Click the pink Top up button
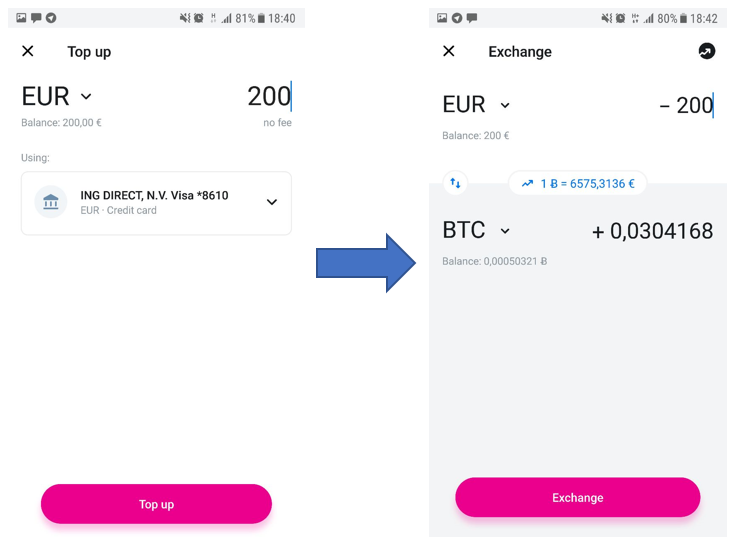This screenshot has height=545, width=747. pyautogui.click(x=156, y=504)
